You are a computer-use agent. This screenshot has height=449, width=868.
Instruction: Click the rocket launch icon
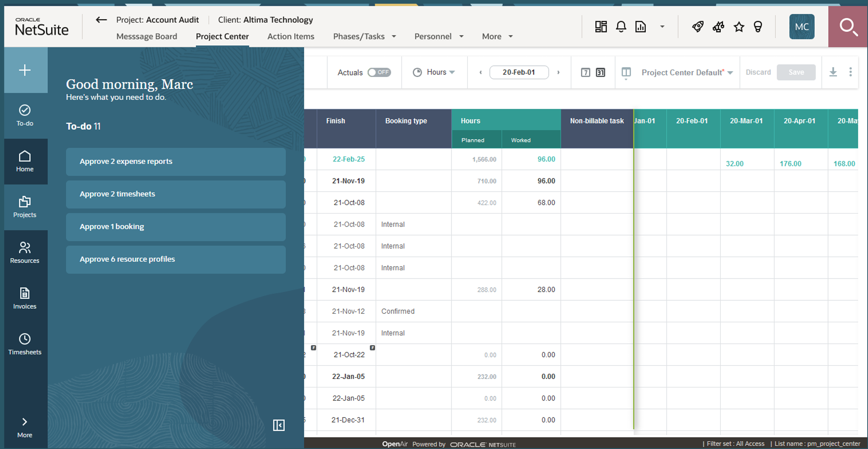pos(697,27)
